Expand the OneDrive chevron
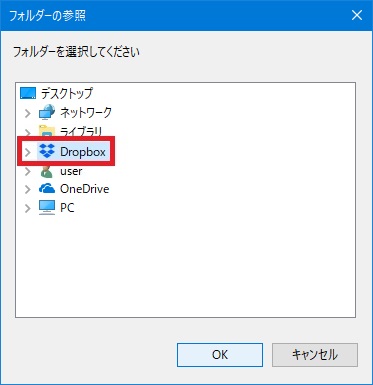This screenshot has height=385, width=373. point(28,189)
